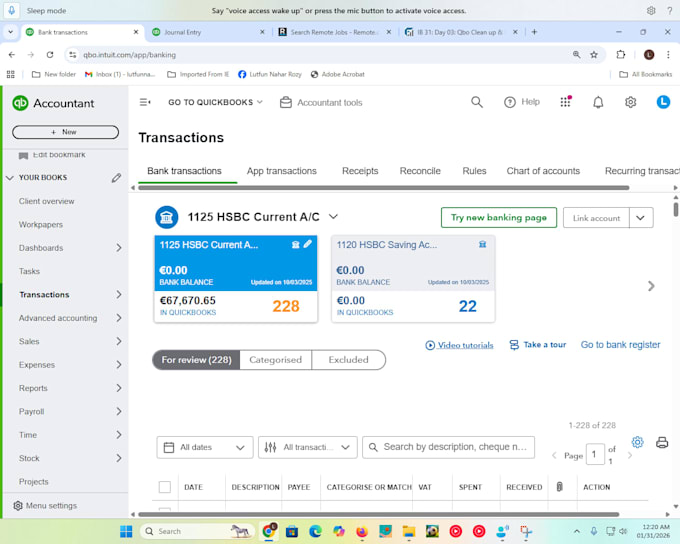Open the All dates filter dropdown
Image resolution: width=680 pixels, height=544 pixels.
click(205, 447)
